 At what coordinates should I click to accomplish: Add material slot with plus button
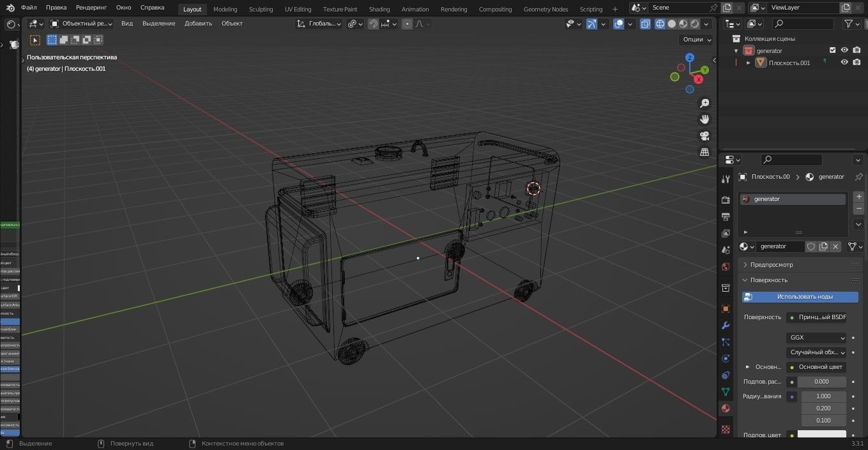(x=859, y=197)
